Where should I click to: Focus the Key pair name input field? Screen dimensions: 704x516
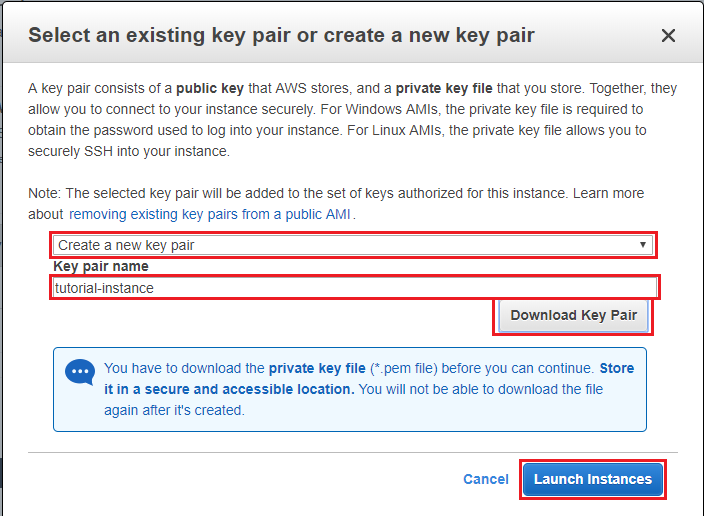coord(355,288)
